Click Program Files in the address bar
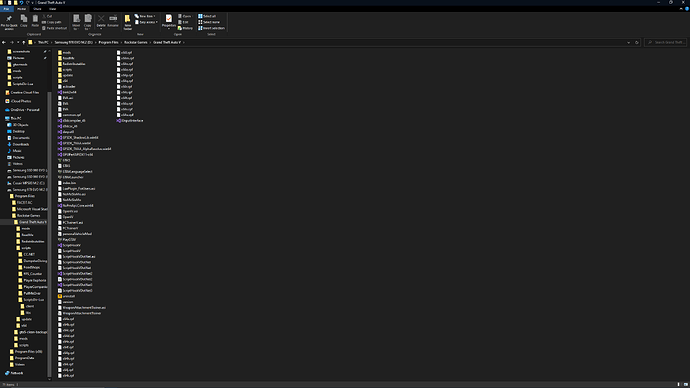Image resolution: width=690 pixels, height=388 pixels. pyautogui.click(x=108, y=43)
